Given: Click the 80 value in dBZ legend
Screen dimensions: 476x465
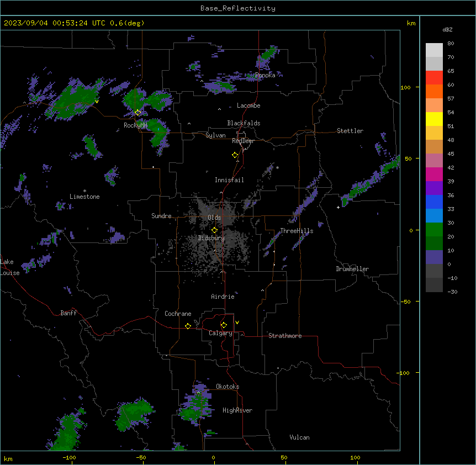Looking at the screenshot, I should coord(451,44).
